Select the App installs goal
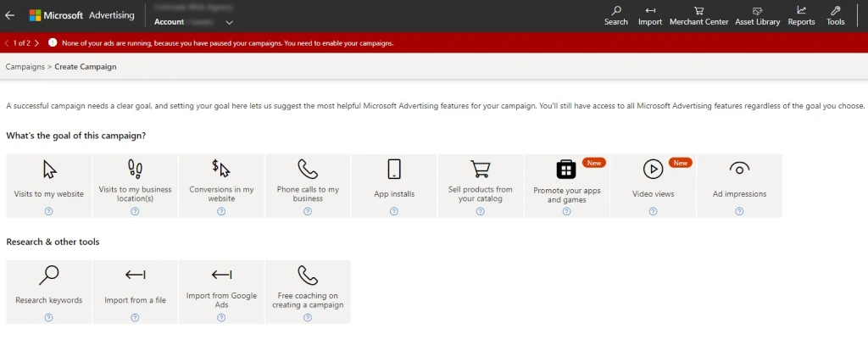868x351 pixels. click(394, 186)
